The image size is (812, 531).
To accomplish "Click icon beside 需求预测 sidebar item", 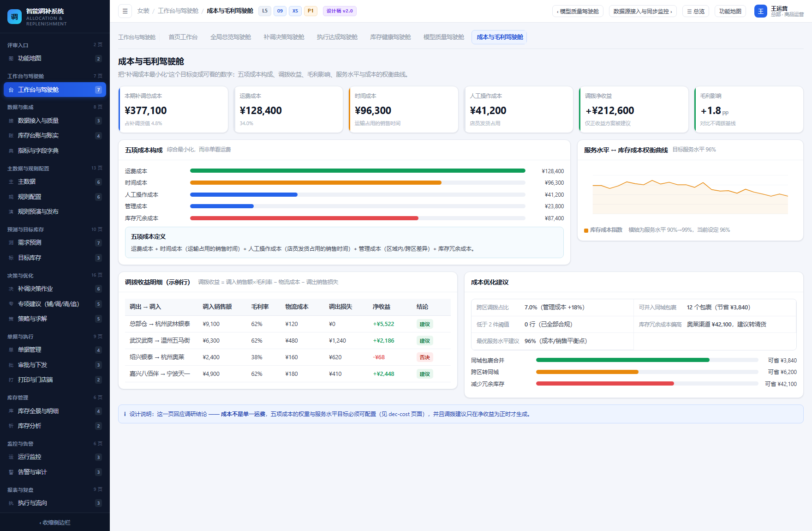I will click(11, 242).
